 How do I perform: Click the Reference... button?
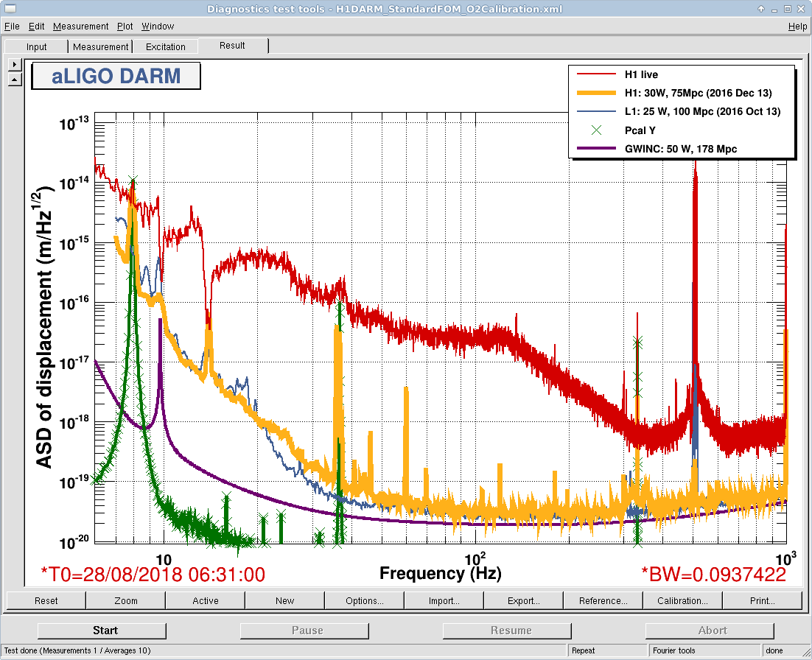point(603,600)
